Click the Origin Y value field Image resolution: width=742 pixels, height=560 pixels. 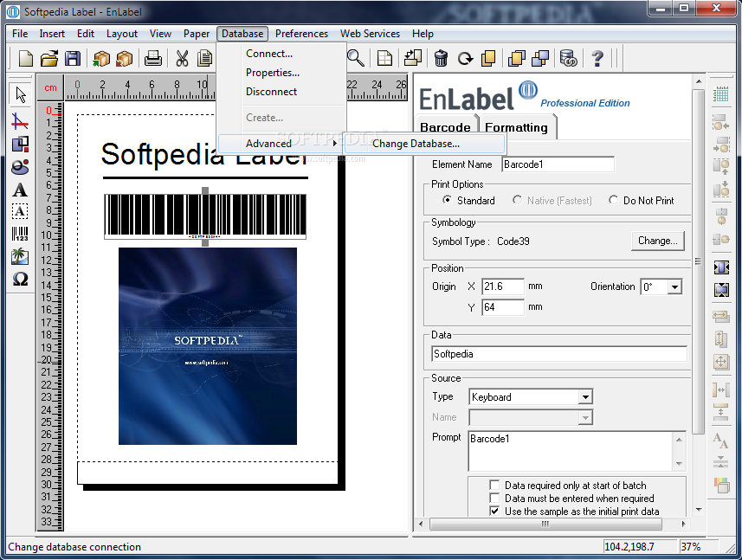[x=502, y=307]
